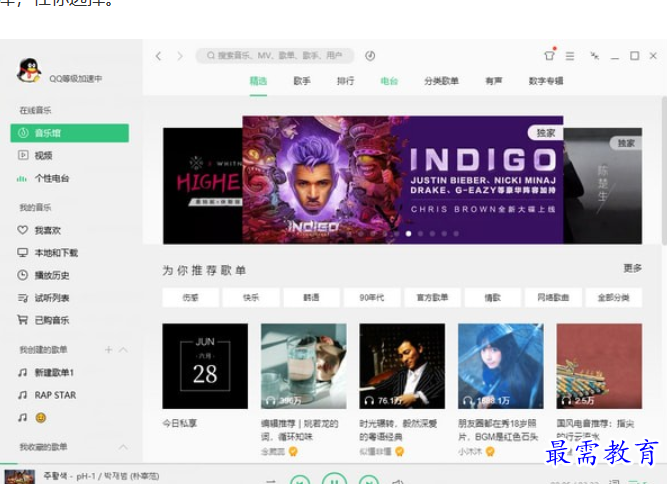Filter playlists by 官方歌单 tag
Screen dimensions: 667x484
(432, 297)
